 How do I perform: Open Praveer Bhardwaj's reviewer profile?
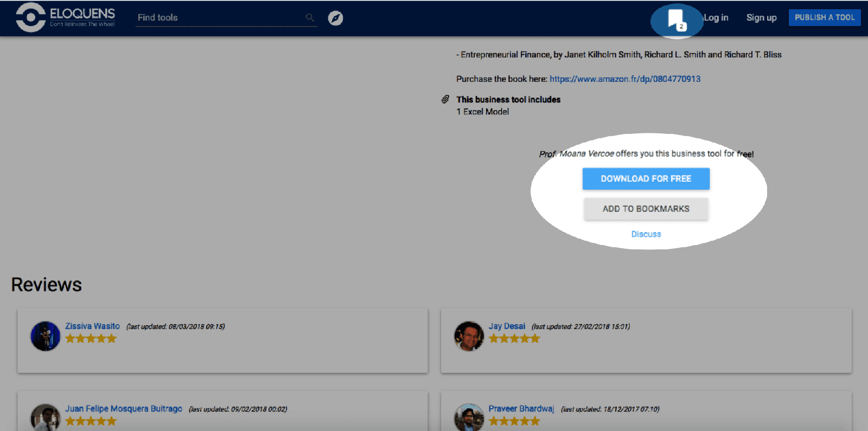pyautogui.click(x=521, y=408)
